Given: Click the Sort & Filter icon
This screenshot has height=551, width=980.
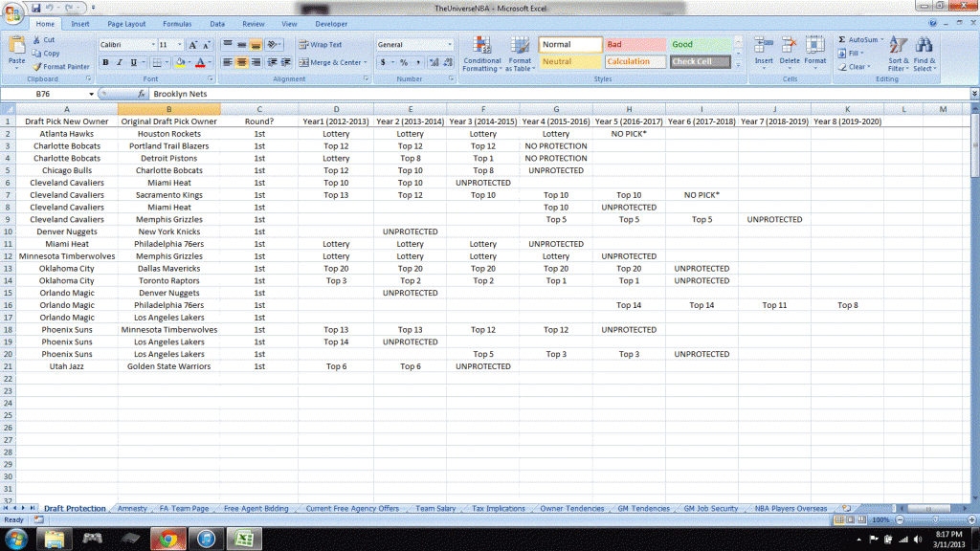Looking at the screenshot, I should 898,45.
